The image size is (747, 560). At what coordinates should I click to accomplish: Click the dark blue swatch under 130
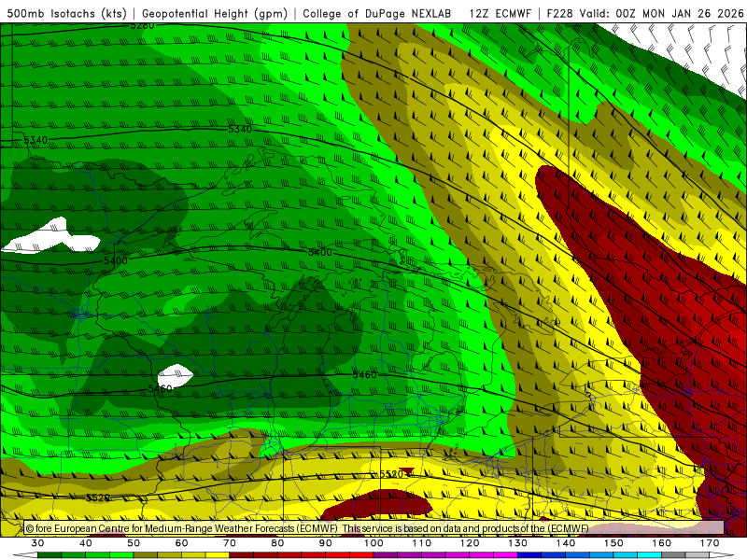[x=529, y=555]
